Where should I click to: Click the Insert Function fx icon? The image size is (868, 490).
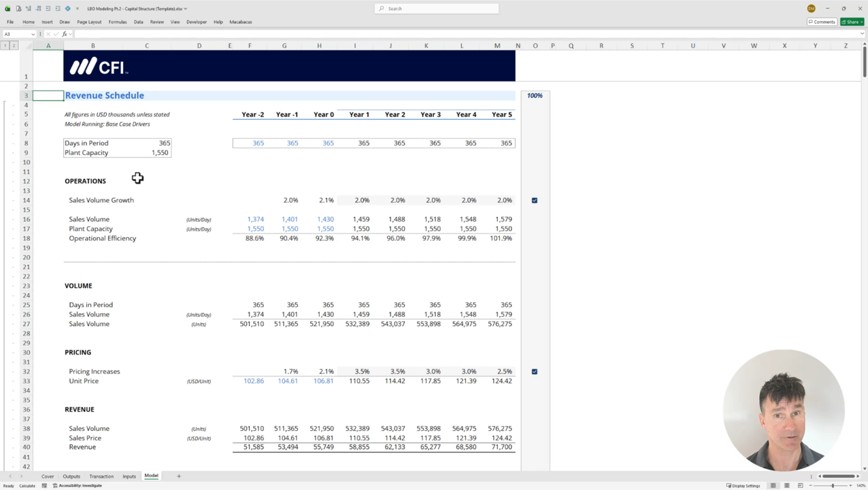pyautogui.click(x=65, y=34)
